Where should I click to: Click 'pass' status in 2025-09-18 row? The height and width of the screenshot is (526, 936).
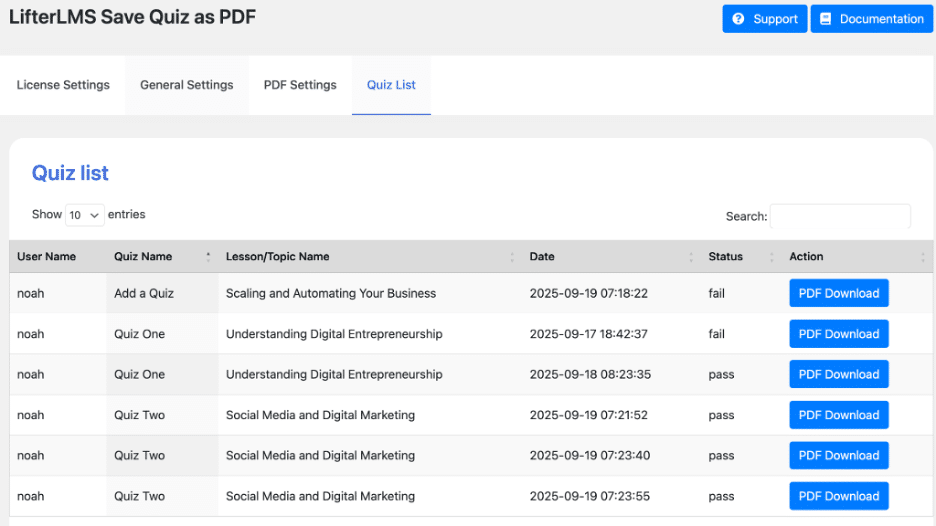pyautogui.click(x=721, y=374)
